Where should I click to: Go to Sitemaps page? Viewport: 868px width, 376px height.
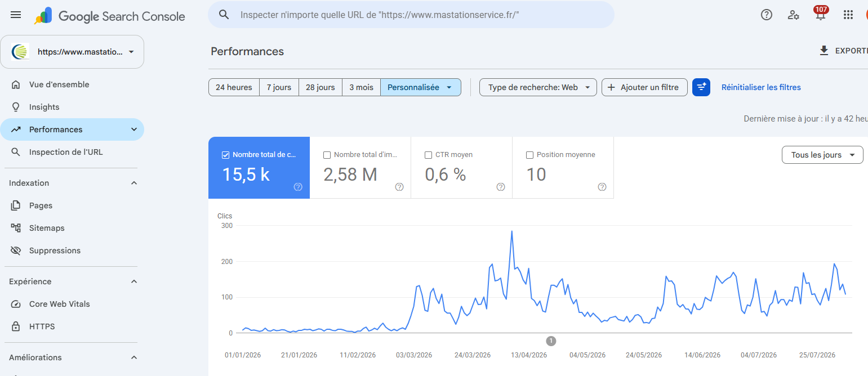(x=72, y=228)
